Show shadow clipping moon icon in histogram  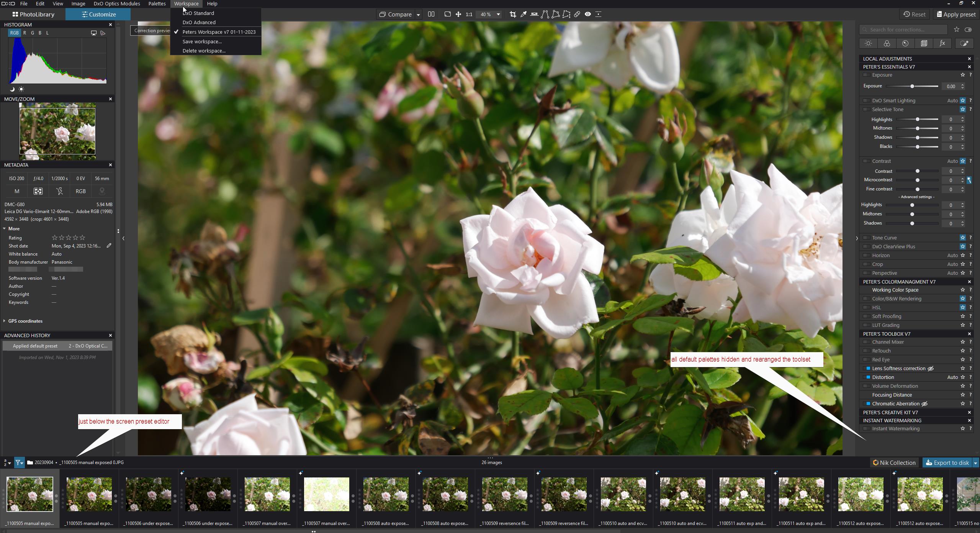[x=12, y=89]
